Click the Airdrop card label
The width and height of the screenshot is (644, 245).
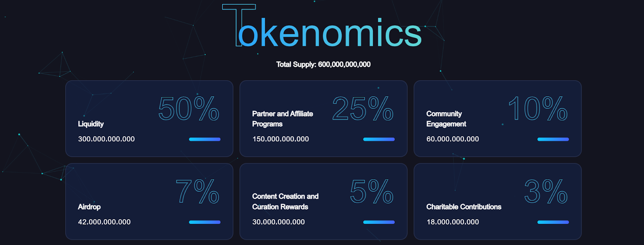click(x=89, y=207)
